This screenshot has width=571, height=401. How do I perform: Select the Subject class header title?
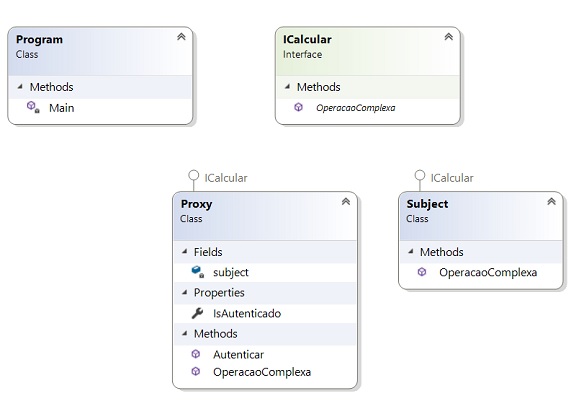click(x=427, y=204)
